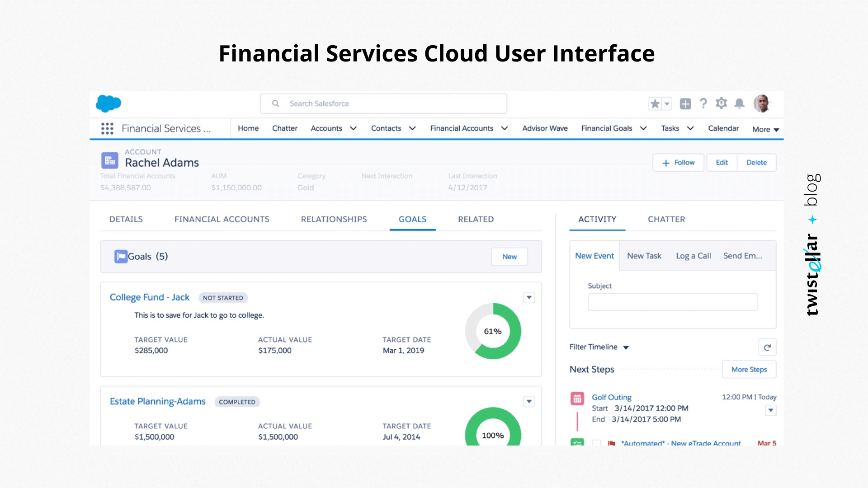This screenshot has width=868, height=488.
Task: Click the Subject input field
Action: (x=673, y=302)
